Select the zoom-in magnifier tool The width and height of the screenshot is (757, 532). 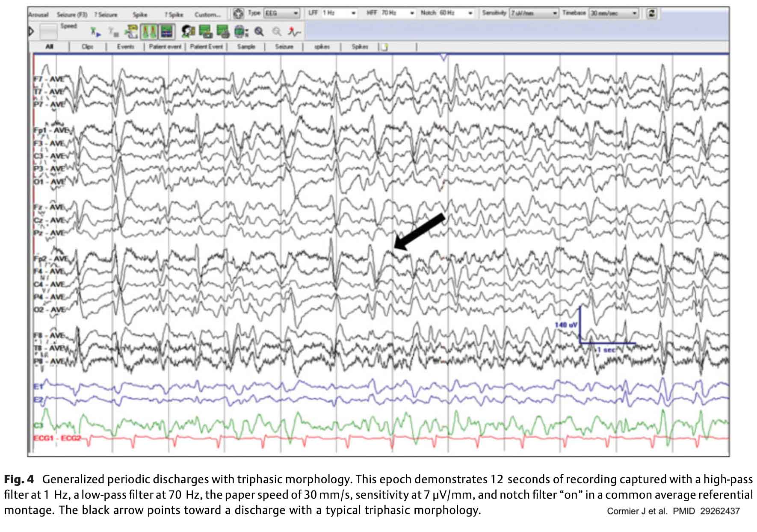click(x=259, y=31)
